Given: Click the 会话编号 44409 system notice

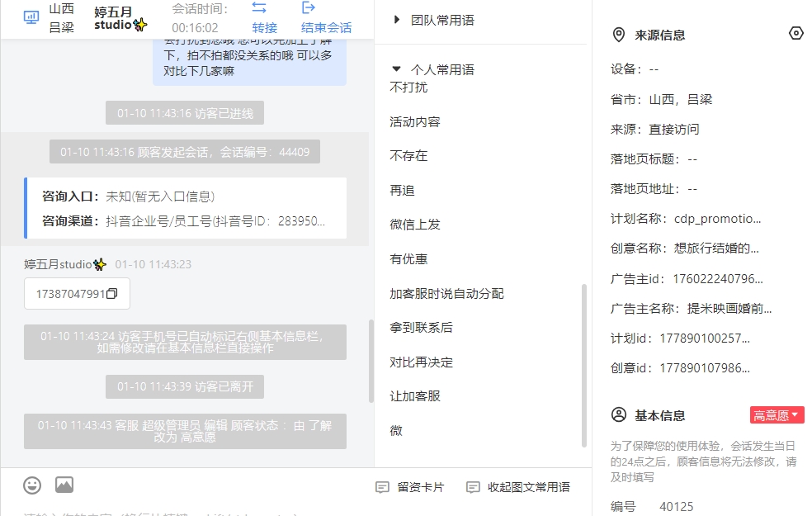Looking at the screenshot, I should point(185,152).
